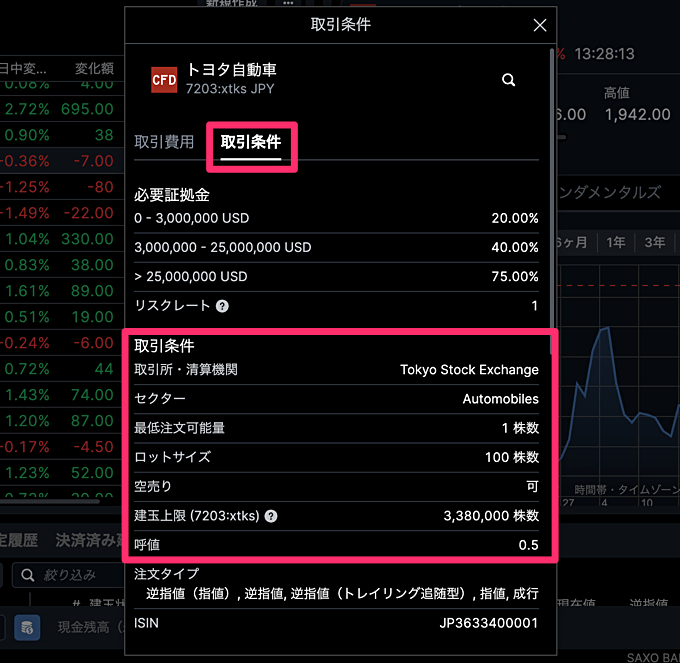Open the 時間帯・タイムゾーン setting under chart
The width and height of the screenshot is (680, 663).
coord(627,490)
